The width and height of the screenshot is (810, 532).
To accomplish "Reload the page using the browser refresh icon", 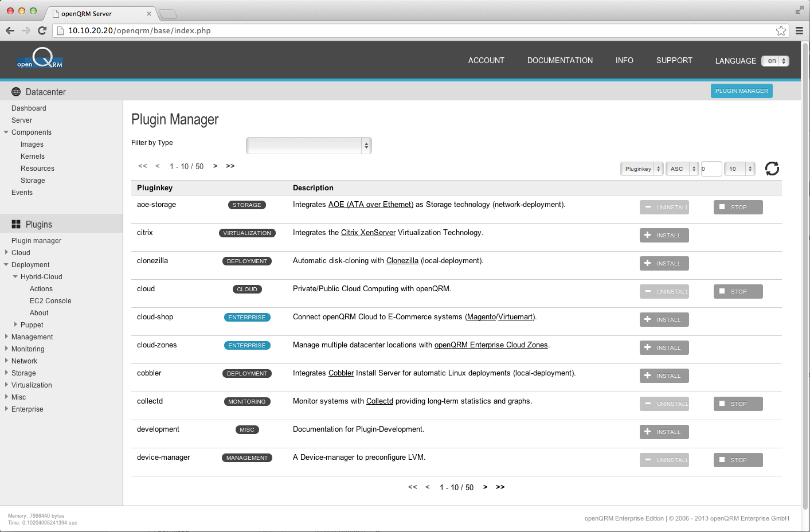I will (x=41, y=30).
